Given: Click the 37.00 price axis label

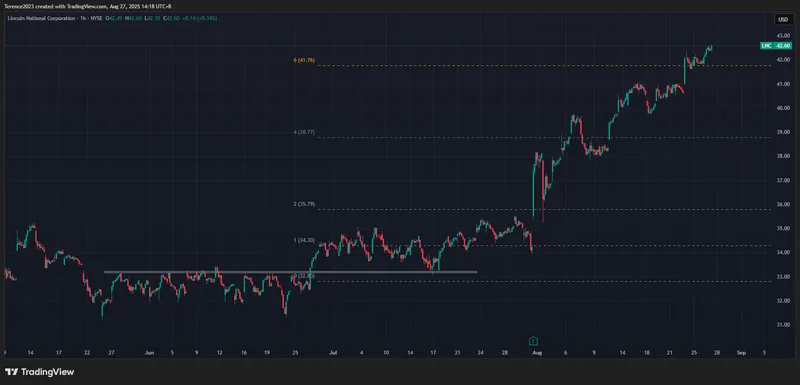Looking at the screenshot, I should point(783,181).
